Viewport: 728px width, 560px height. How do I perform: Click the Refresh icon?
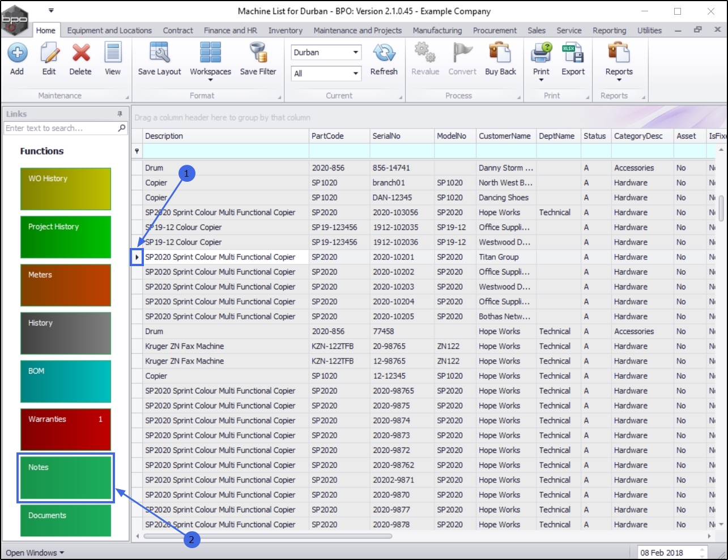(384, 54)
